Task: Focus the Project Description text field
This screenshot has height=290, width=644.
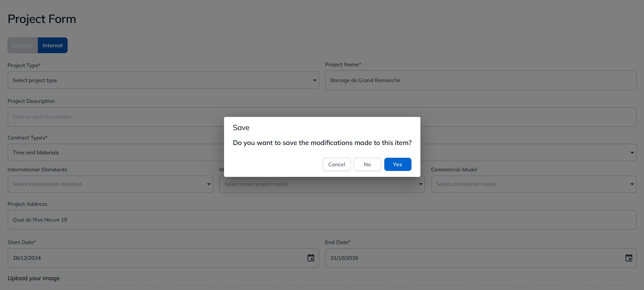Action: click(x=322, y=117)
